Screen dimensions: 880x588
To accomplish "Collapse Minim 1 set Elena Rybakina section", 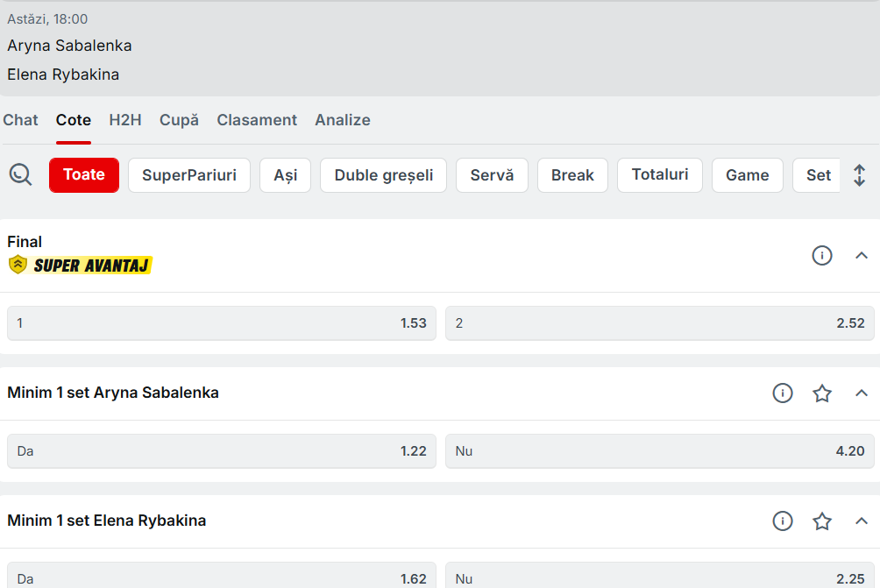I will (861, 521).
